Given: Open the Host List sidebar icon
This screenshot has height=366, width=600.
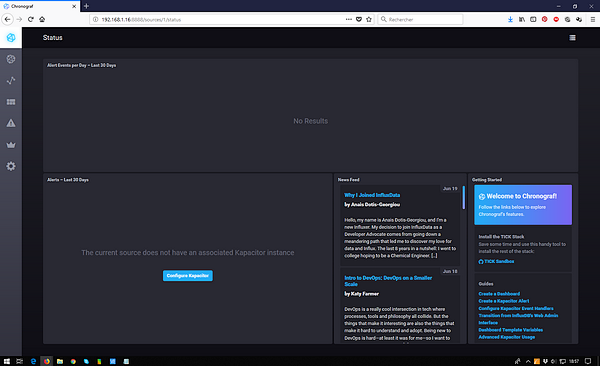Looking at the screenshot, I should click(x=11, y=59).
